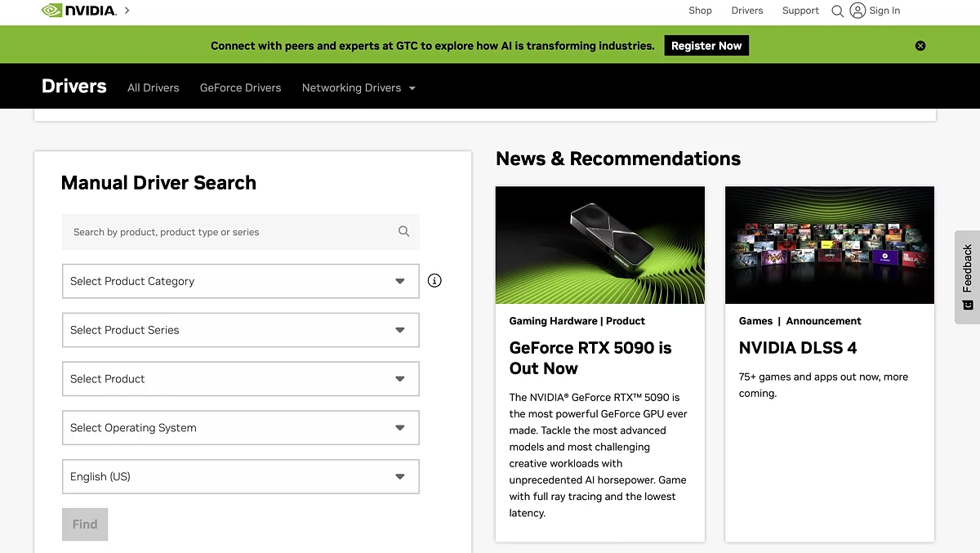This screenshot has height=553, width=980.
Task: Click the NVIDIA logo
Action: point(78,11)
